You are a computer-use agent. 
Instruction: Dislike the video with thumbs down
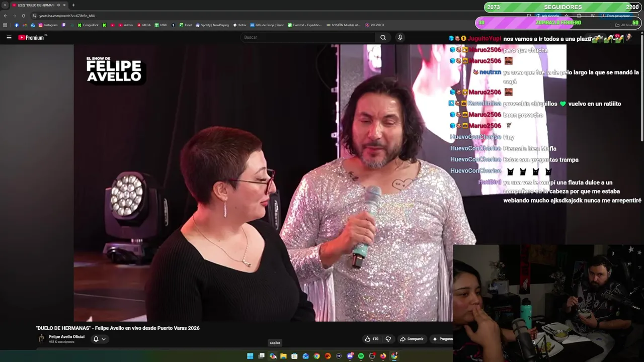tap(388, 339)
